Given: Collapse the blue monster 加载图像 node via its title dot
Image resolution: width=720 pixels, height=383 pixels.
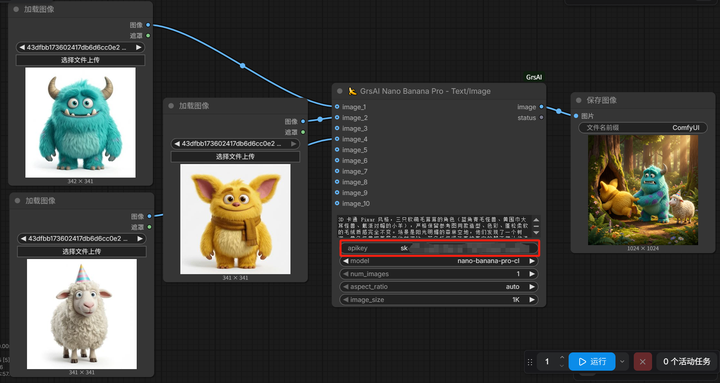Looking at the screenshot, I should (16, 9).
